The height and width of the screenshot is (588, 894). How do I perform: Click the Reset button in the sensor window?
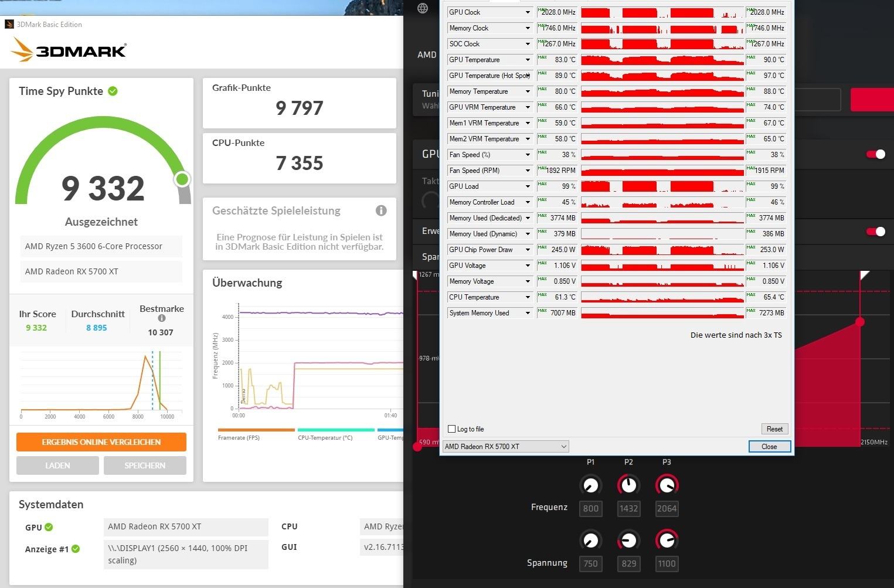click(x=774, y=429)
